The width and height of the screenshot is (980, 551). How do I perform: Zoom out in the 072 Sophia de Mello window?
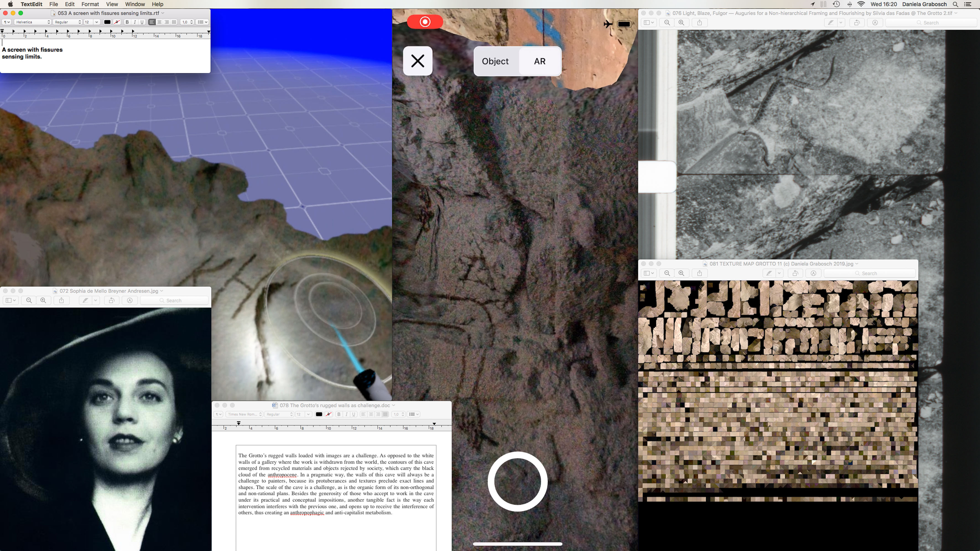click(x=29, y=301)
